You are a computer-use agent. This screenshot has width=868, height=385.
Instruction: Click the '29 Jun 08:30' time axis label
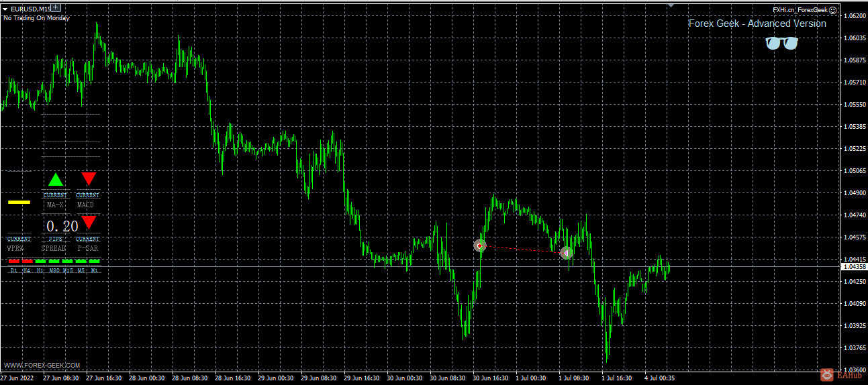pos(320,378)
